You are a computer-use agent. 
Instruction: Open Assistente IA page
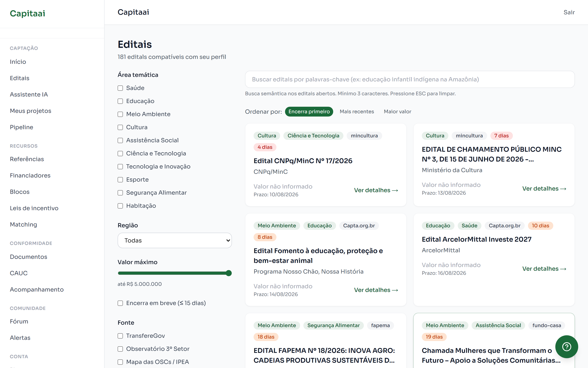point(29,94)
